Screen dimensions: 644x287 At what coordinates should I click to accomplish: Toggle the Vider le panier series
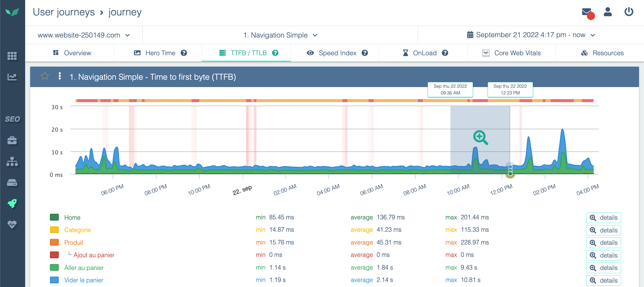pos(84,280)
